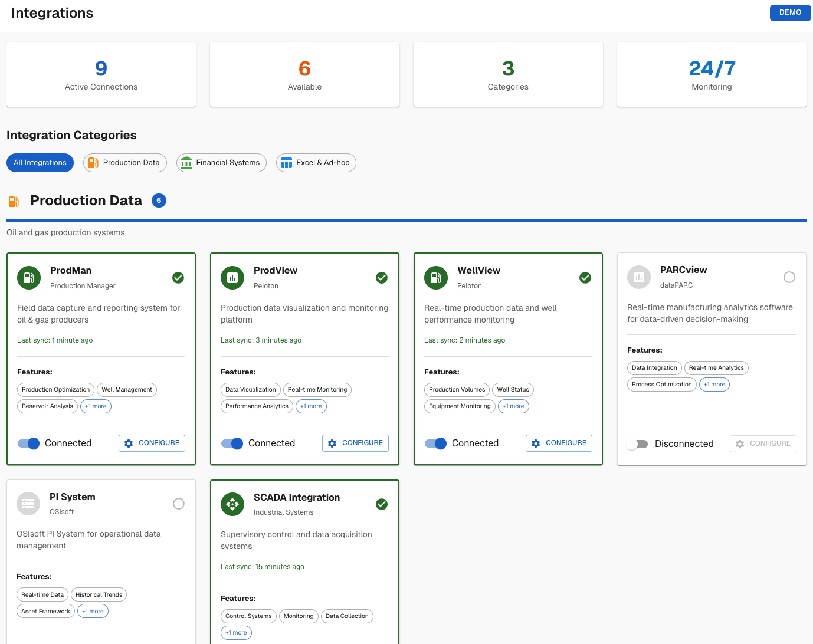Turn off the WellView Connected toggle
The width and height of the screenshot is (813, 644).
[x=435, y=443]
